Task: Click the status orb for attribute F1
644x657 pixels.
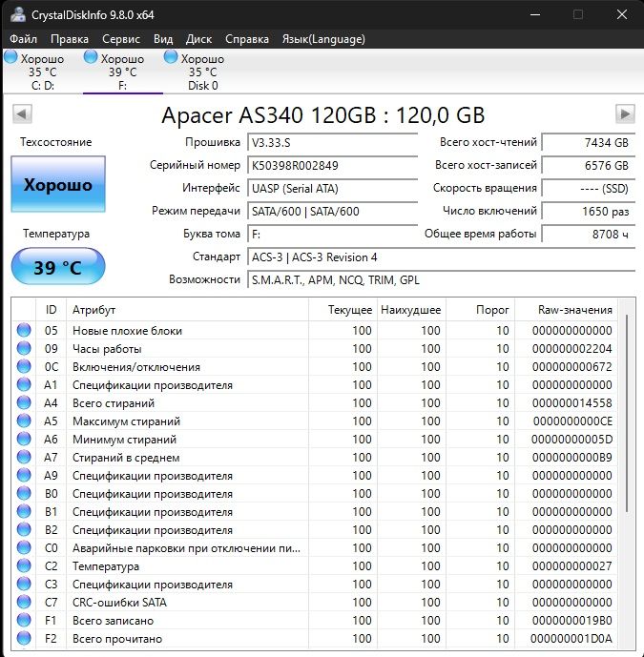Action: [24, 620]
